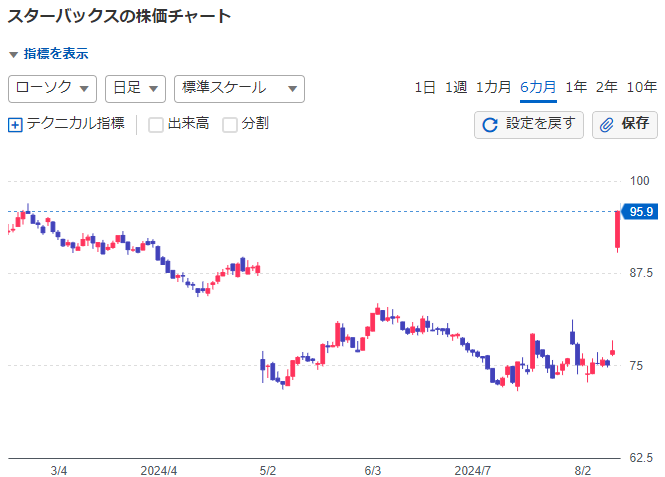665x477 pixels.
Task: Select the 10年 time range
Action: coord(642,88)
